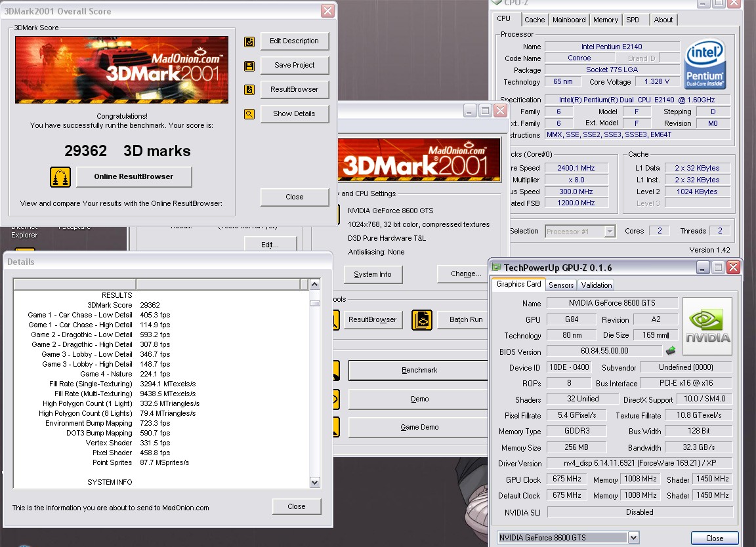
Task: Click the GPU-Z BIOS save chip icon
Action: (x=671, y=350)
